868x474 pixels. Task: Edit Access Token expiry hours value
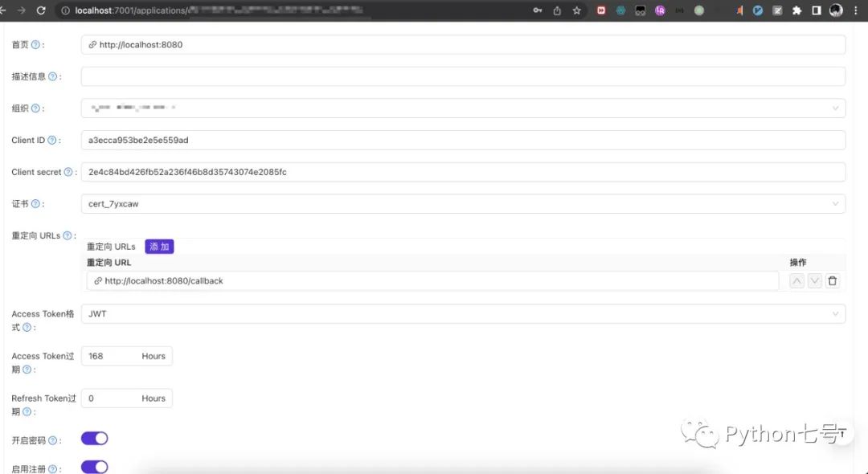click(127, 356)
